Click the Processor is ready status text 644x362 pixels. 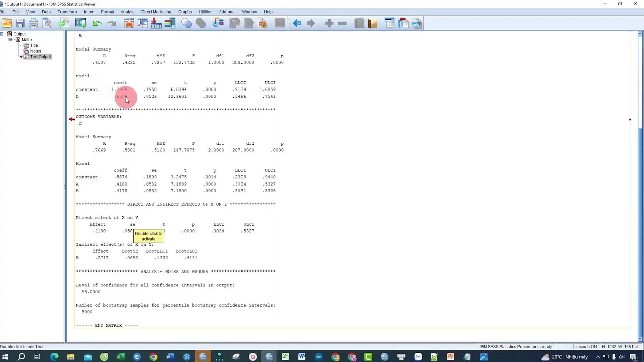coord(516,347)
